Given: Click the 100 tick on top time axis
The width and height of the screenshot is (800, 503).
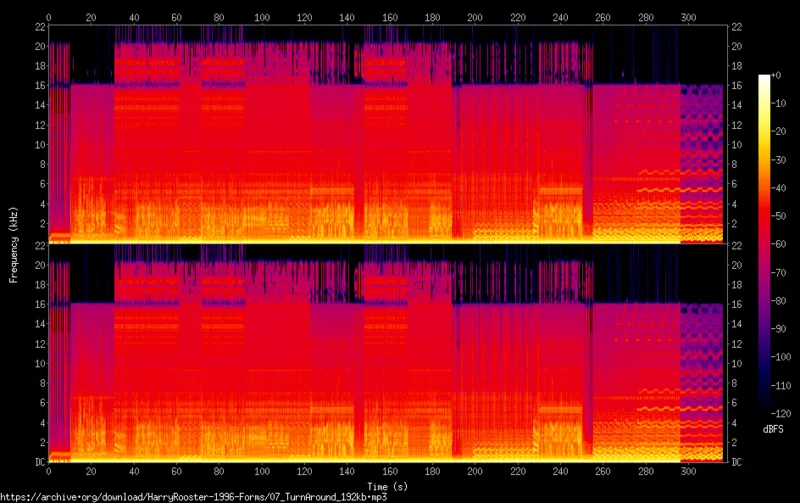Looking at the screenshot, I should point(261,18).
